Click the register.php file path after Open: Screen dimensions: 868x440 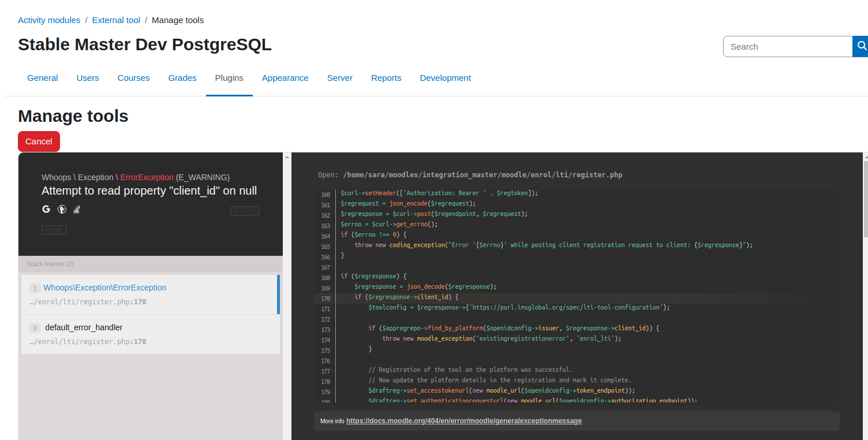pyautogui.click(x=482, y=175)
